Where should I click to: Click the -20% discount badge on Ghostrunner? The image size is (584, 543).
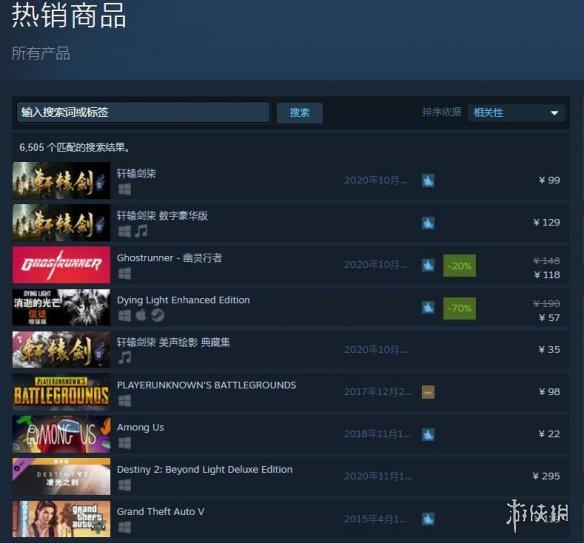tap(459, 266)
